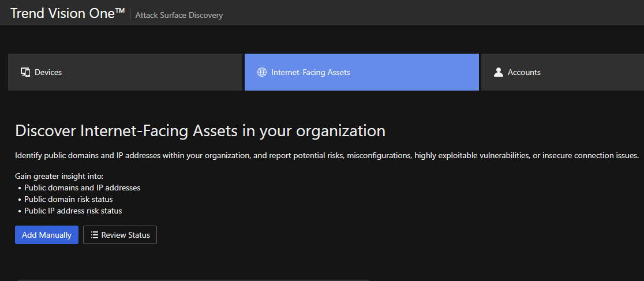Click the 'Identify public domains' description paragraph
This screenshot has width=644, height=281.
(x=327, y=156)
